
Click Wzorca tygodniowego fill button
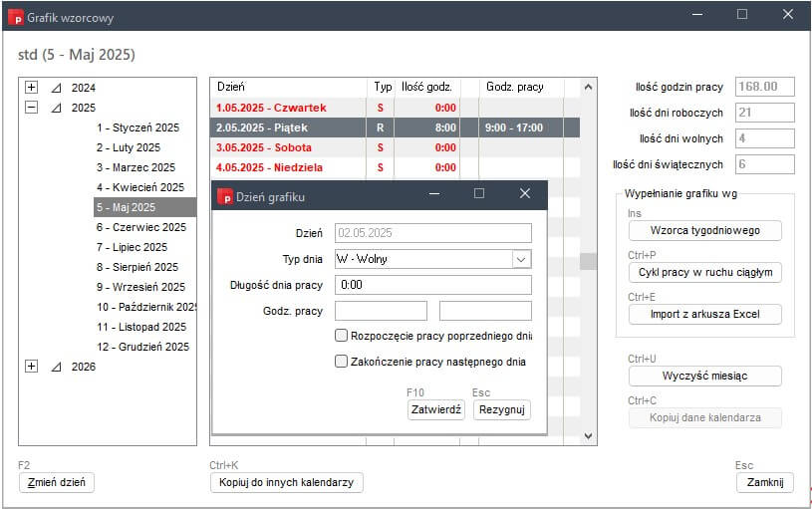click(x=704, y=230)
